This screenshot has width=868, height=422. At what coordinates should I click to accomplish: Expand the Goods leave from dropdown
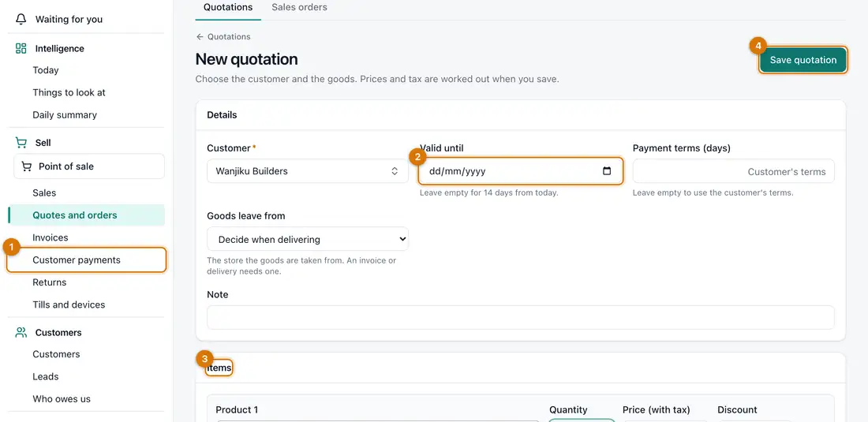[308, 240]
